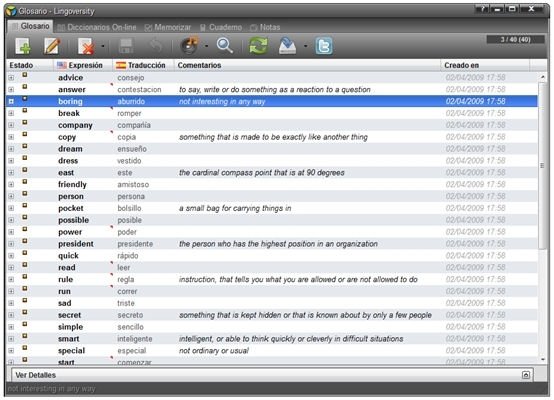Click the Twitter icon in toolbar

tap(324, 46)
